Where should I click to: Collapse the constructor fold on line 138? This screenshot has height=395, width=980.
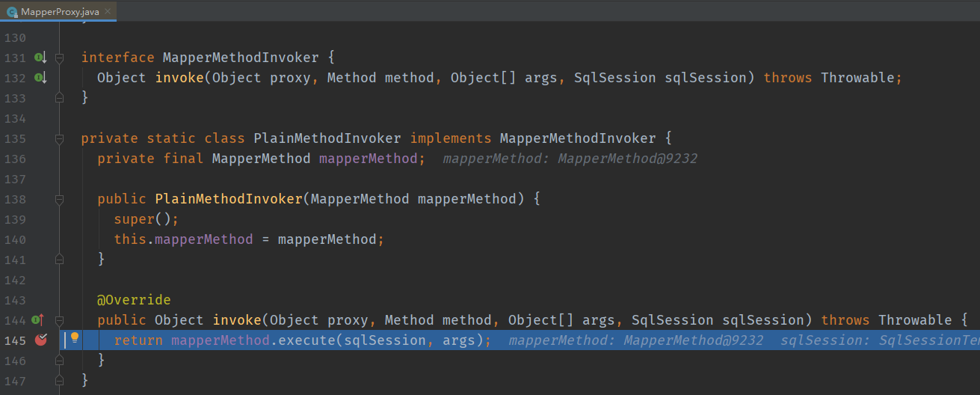pos(60,199)
